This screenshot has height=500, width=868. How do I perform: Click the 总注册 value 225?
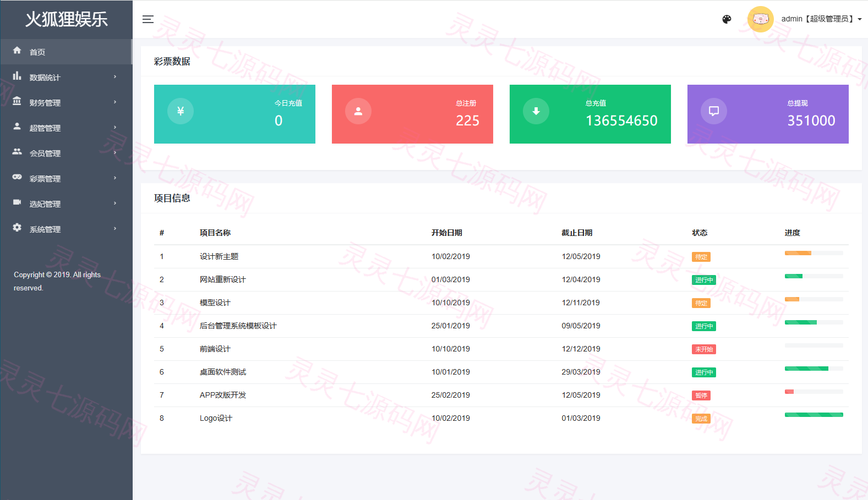coord(467,120)
